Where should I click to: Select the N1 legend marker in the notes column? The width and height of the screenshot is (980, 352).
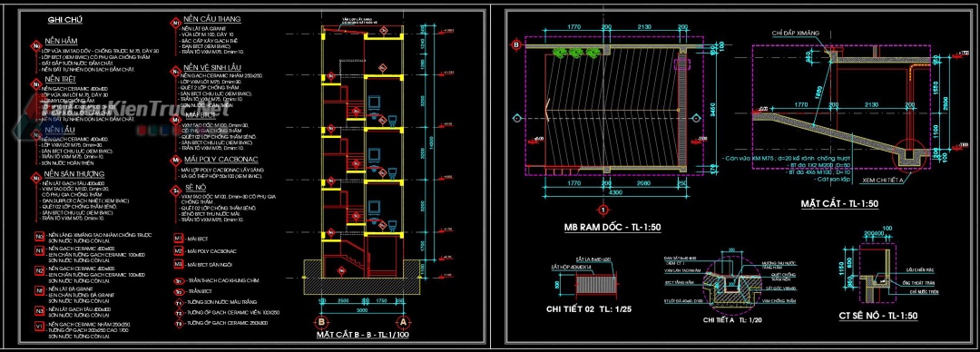pos(39,250)
